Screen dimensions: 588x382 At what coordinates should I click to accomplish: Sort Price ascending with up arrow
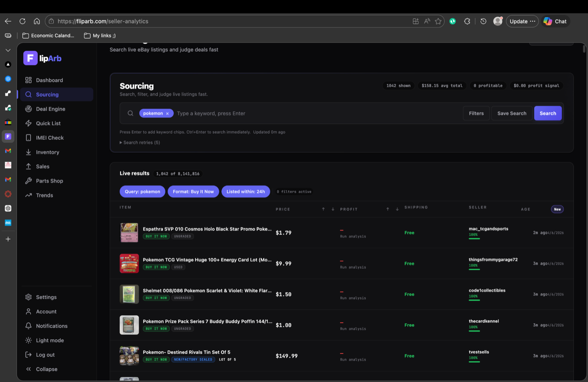click(323, 209)
